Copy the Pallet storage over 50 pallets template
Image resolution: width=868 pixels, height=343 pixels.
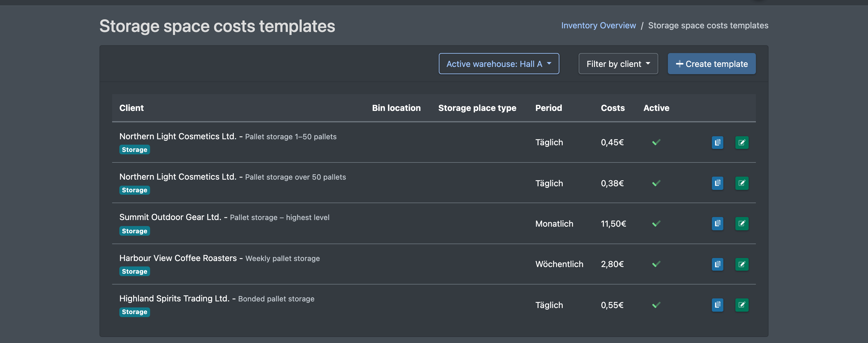(x=717, y=183)
